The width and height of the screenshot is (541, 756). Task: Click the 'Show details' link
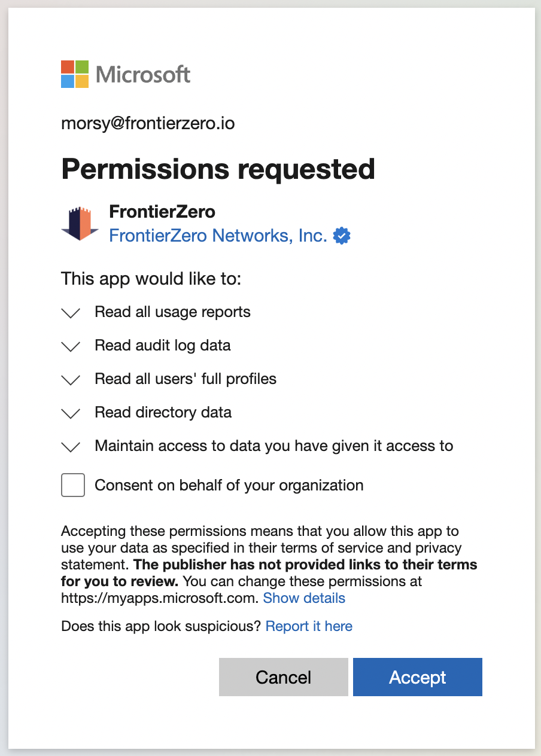click(x=304, y=598)
